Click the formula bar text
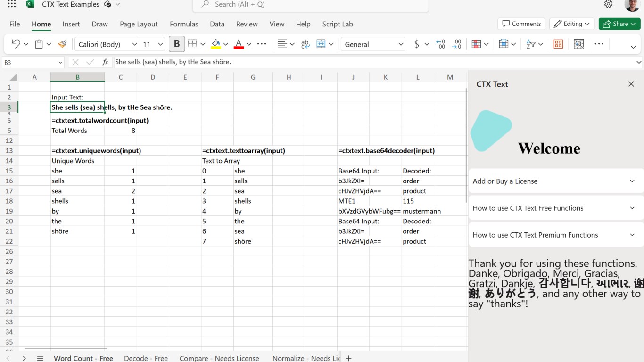 click(x=173, y=62)
